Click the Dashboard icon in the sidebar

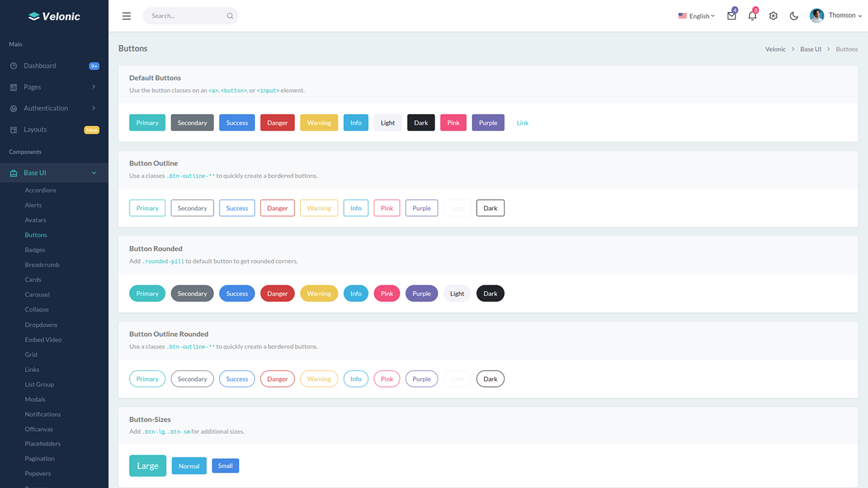pyautogui.click(x=14, y=65)
